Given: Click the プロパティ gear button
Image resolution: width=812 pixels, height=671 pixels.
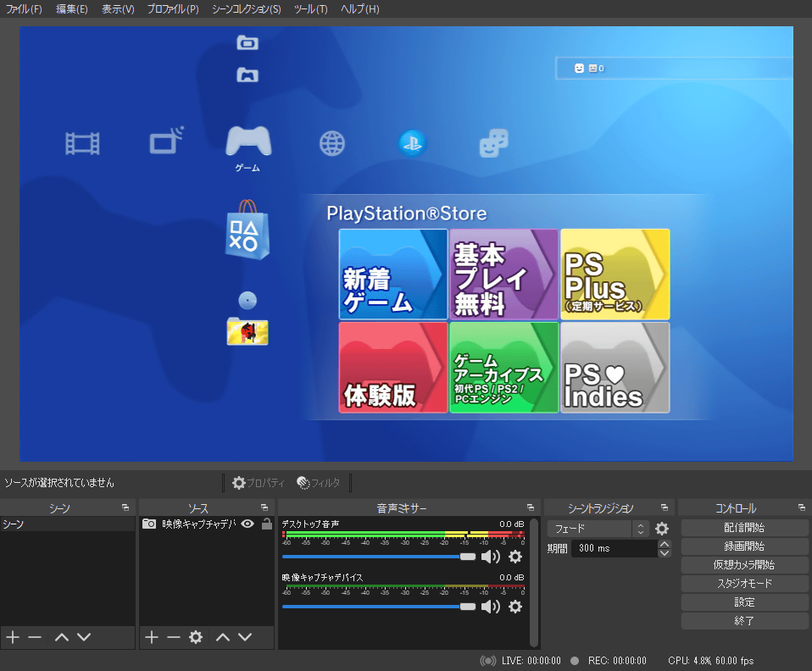Looking at the screenshot, I should tap(259, 483).
